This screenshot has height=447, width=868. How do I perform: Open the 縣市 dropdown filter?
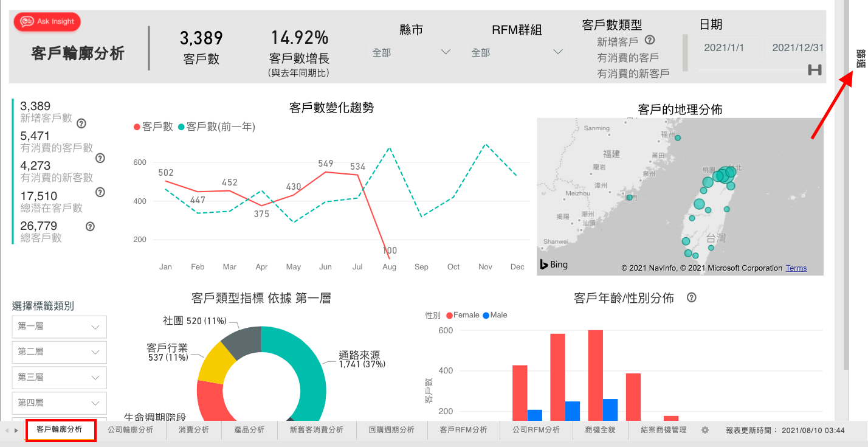(412, 53)
